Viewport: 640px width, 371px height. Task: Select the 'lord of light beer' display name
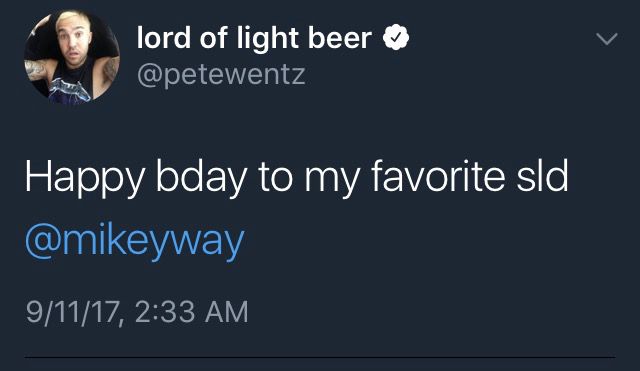click(254, 38)
